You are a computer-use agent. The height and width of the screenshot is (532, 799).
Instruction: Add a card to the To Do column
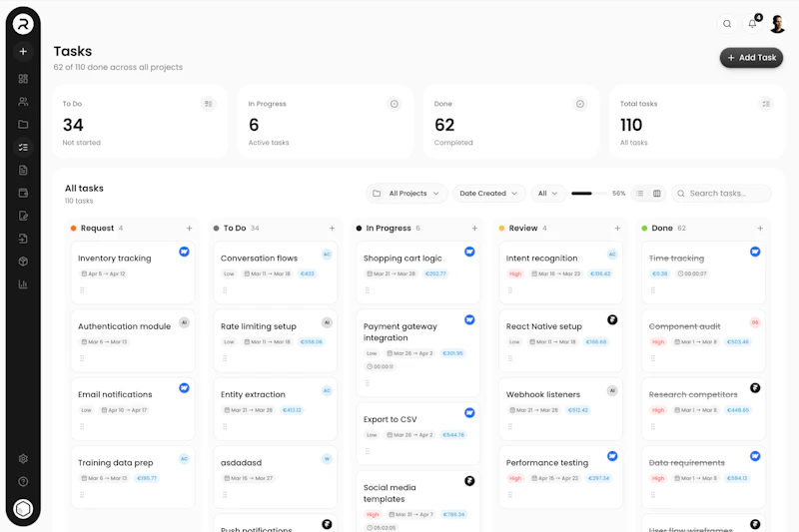[332, 229]
